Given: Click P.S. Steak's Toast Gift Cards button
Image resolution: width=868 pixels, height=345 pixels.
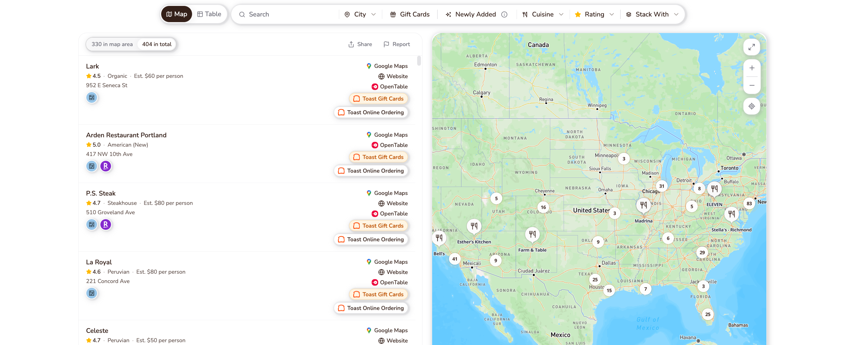Looking at the screenshot, I should (x=379, y=226).
